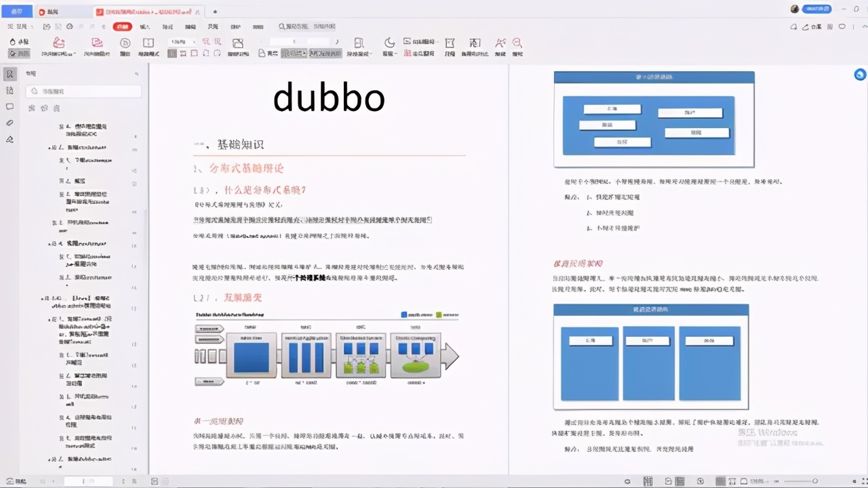Switch to the blue home tab in title bar
The width and height of the screenshot is (868, 488).
click(x=16, y=12)
